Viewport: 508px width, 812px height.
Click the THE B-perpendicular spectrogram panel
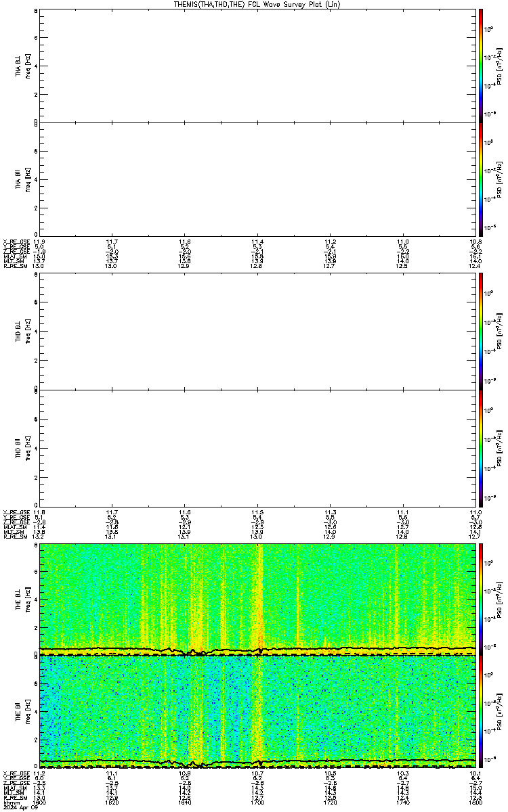point(257,598)
